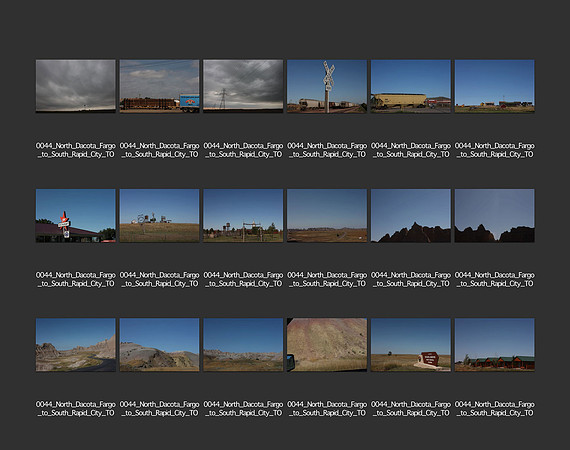The image size is (570, 450).
Task: Select the brown park entrance sign photo
Action: point(411,345)
